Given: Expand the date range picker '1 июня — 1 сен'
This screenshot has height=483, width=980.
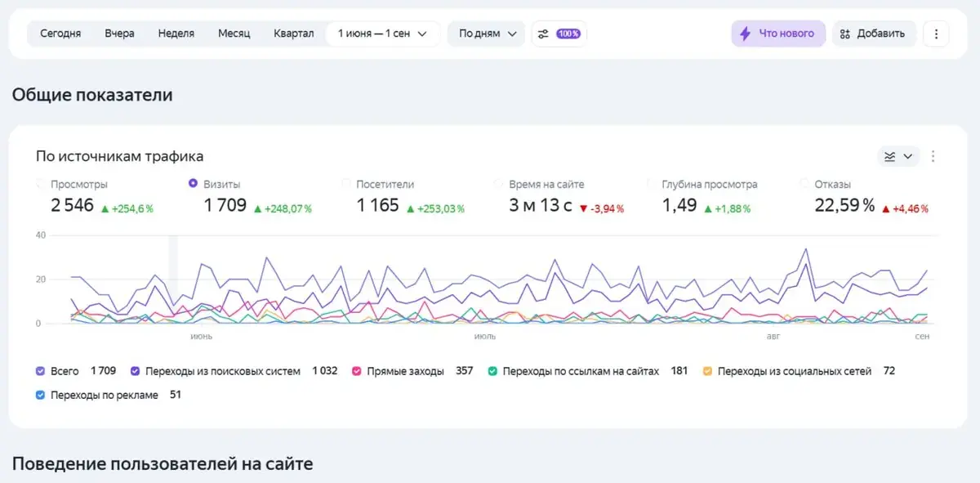Looking at the screenshot, I should click(x=383, y=34).
